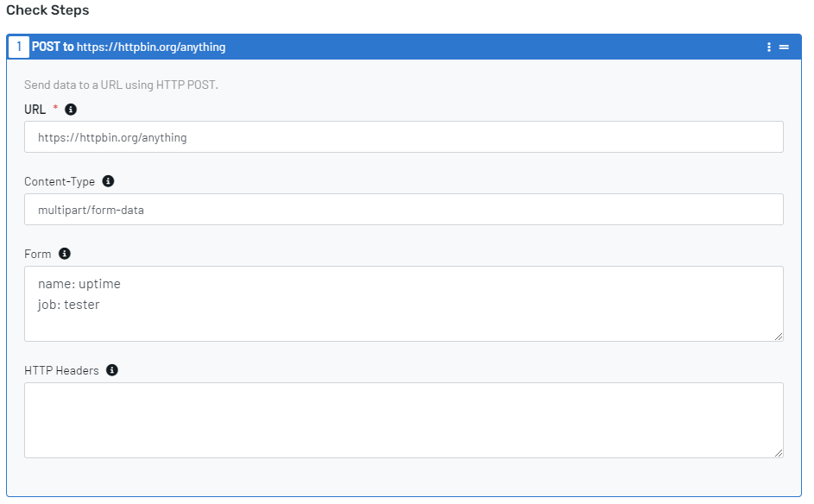
Task: Click the HTTP Headers label
Action: [x=61, y=370]
